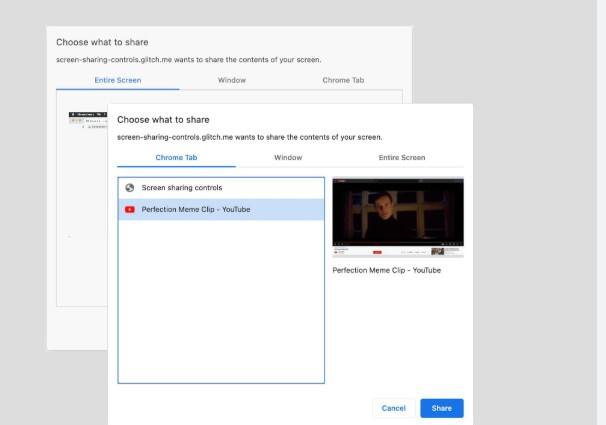Open the Window tab in the front dialog
The width and height of the screenshot is (606, 425).
(288, 158)
